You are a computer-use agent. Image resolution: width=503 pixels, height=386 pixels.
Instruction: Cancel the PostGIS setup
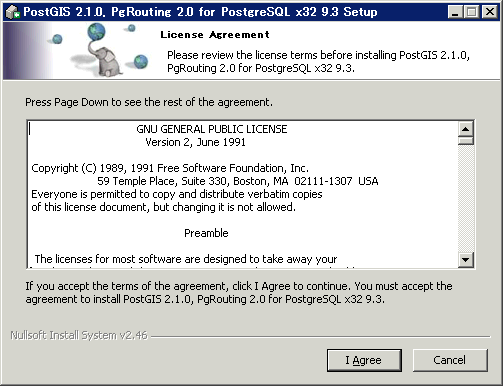click(450, 360)
